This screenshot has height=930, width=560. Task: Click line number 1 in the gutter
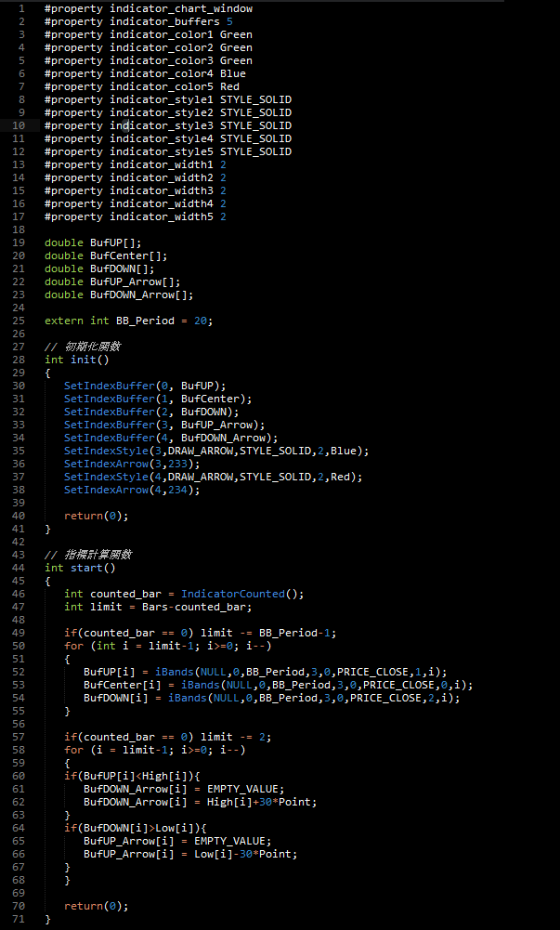(22, 8)
